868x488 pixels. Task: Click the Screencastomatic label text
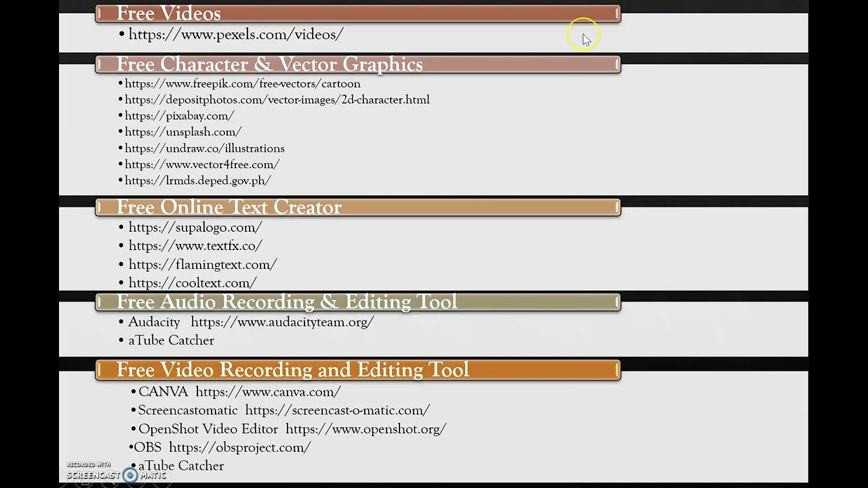188,411
